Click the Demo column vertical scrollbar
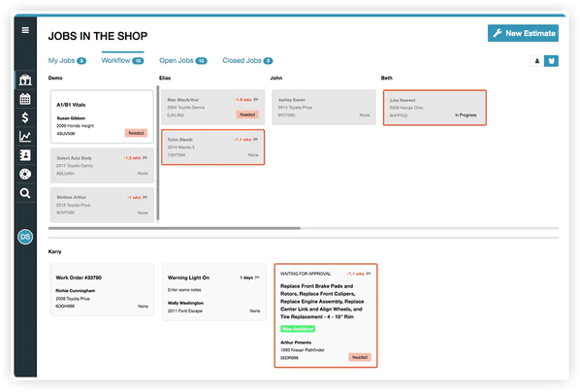The height and width of the screenshot is (392, 580). point(158,153)
